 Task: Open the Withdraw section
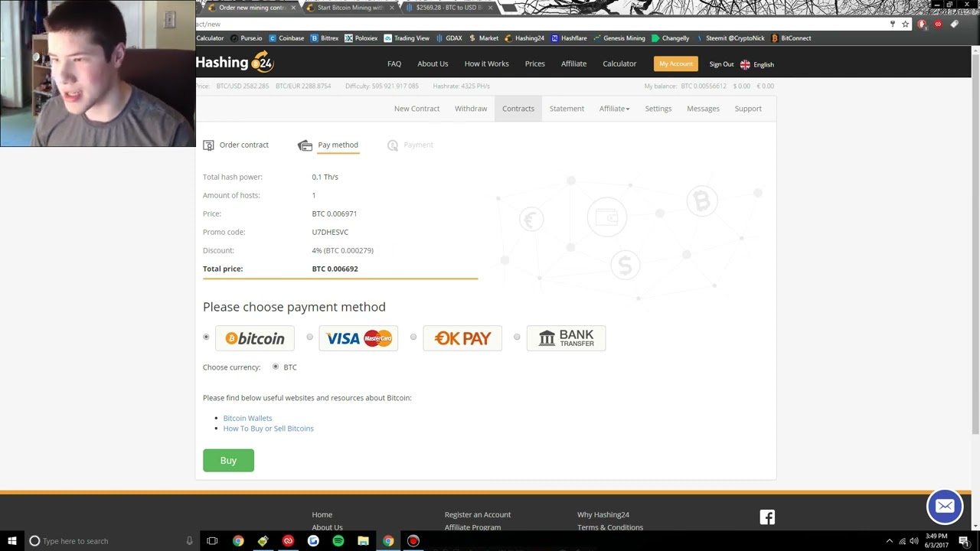point(471,109)
